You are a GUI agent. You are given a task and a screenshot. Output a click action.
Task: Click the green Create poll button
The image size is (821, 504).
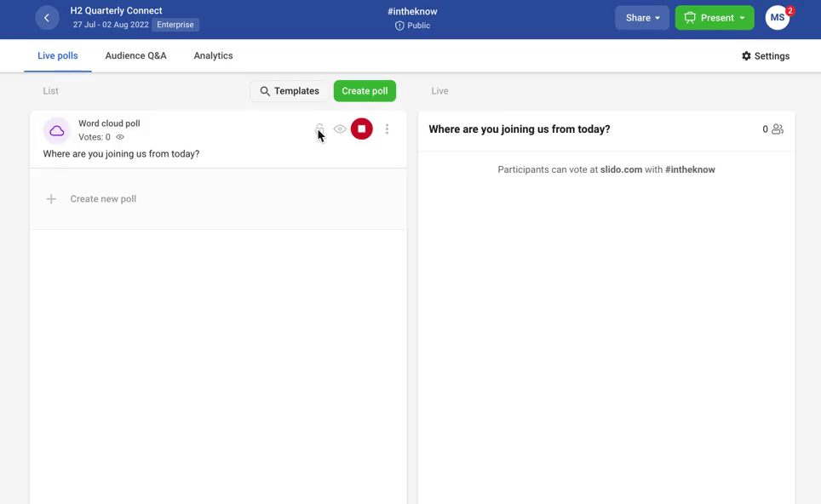365,91
